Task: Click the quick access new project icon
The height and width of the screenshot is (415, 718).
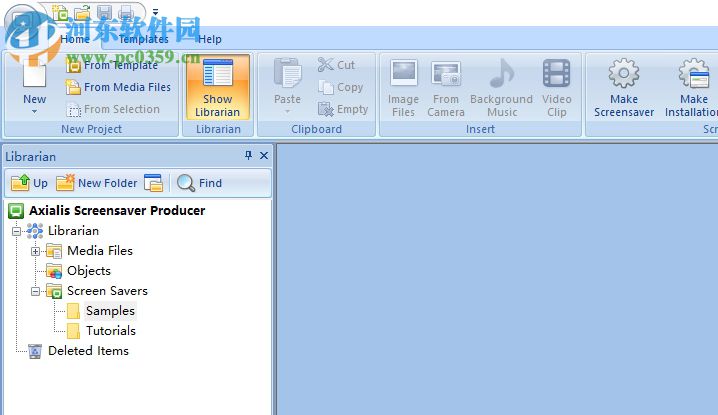Action: pyautogui.click(x=60, y=12)
